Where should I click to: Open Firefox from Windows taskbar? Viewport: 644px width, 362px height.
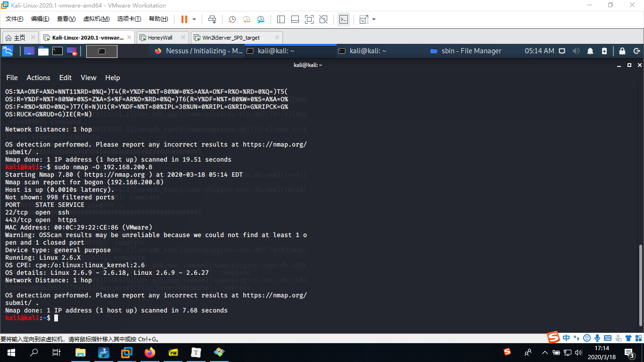point(150,352)
